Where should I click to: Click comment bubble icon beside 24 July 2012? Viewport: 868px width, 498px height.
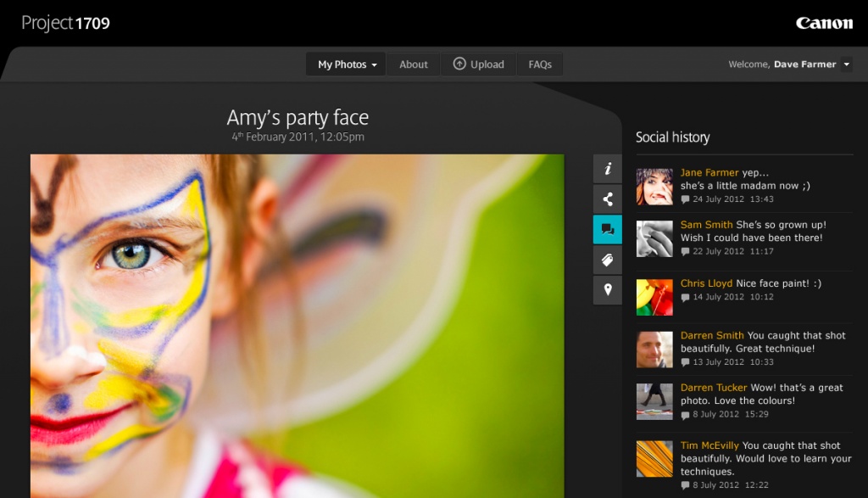coord(685,199)
